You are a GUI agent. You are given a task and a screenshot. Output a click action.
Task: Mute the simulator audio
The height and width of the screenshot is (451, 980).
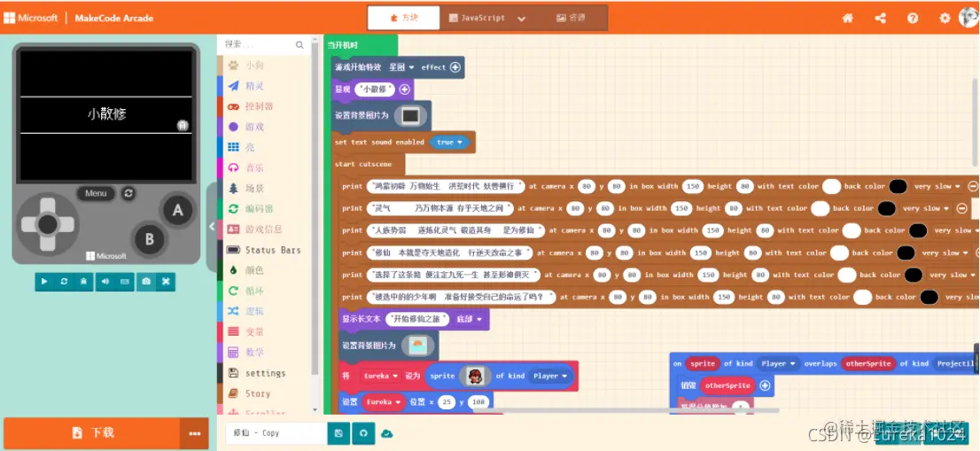click(x=105, y=282)
